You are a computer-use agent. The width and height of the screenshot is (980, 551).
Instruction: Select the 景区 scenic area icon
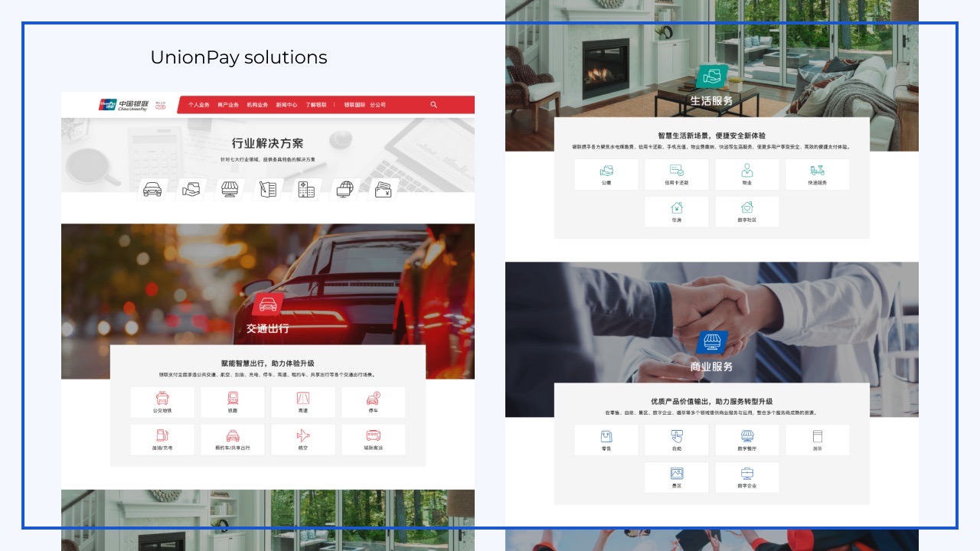tap(677, 477)
